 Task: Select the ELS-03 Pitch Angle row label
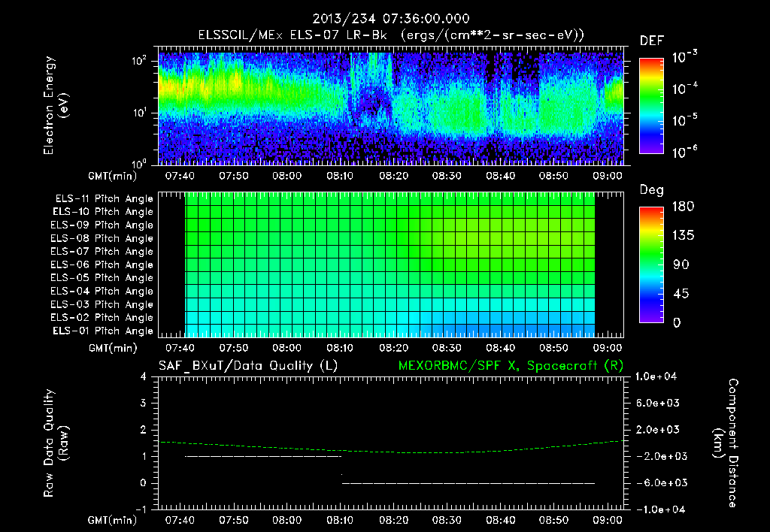point(102,304)
